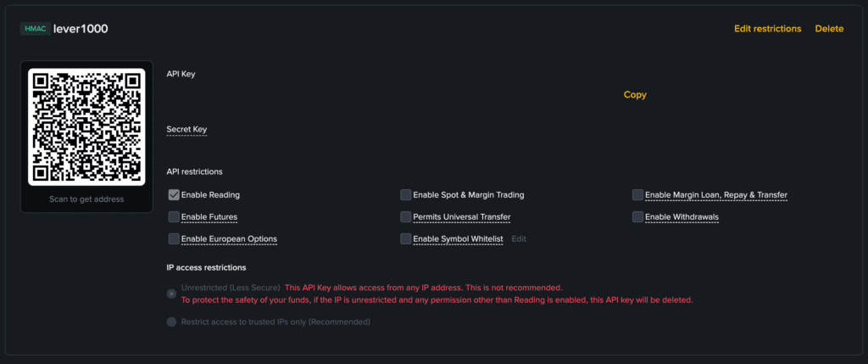868x364 pixels.
Task: Delete the lever1000 API key
Action: (x=829, y=29)
